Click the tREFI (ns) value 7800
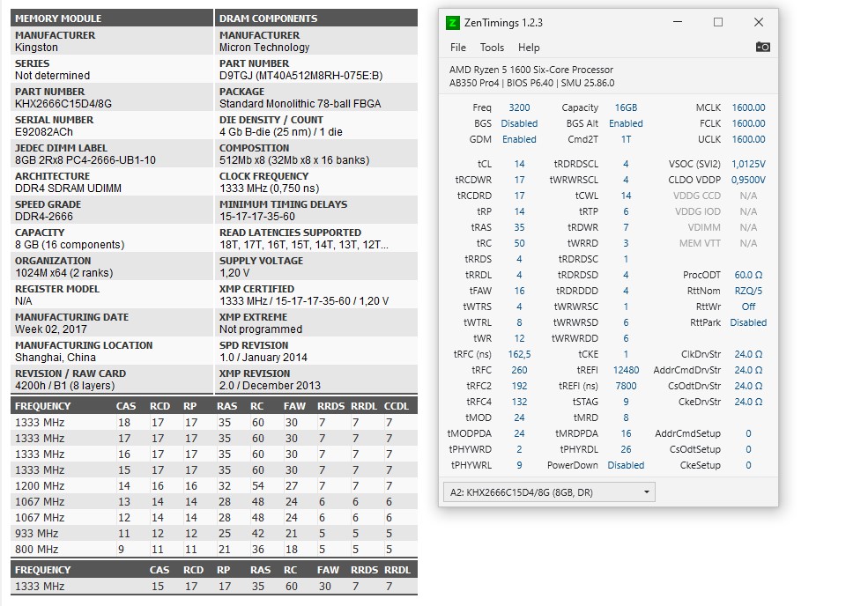Viewport: 868px width, 606px height. [626, 386]
